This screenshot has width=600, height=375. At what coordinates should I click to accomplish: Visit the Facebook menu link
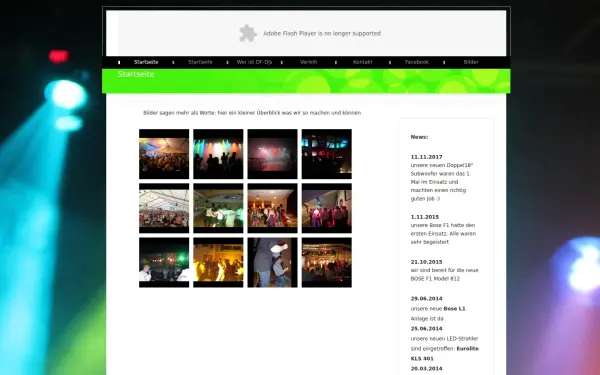[417, 62]
